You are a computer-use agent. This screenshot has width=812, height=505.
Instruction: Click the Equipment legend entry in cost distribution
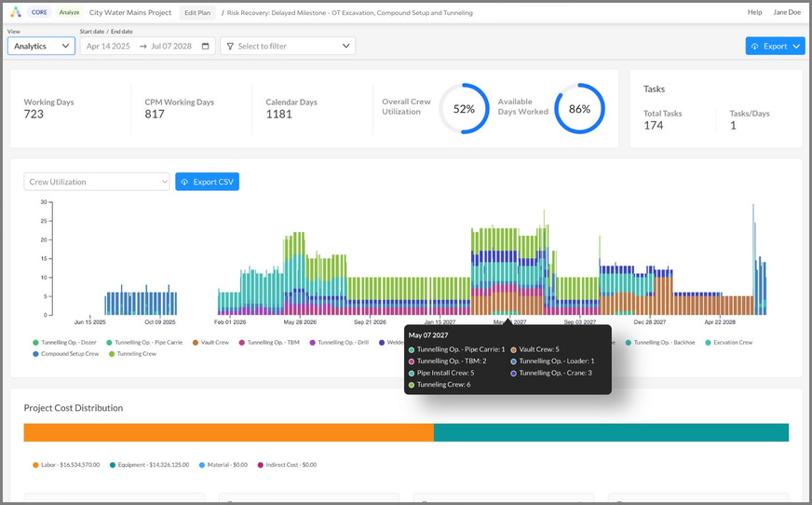(x=149, y=465)
